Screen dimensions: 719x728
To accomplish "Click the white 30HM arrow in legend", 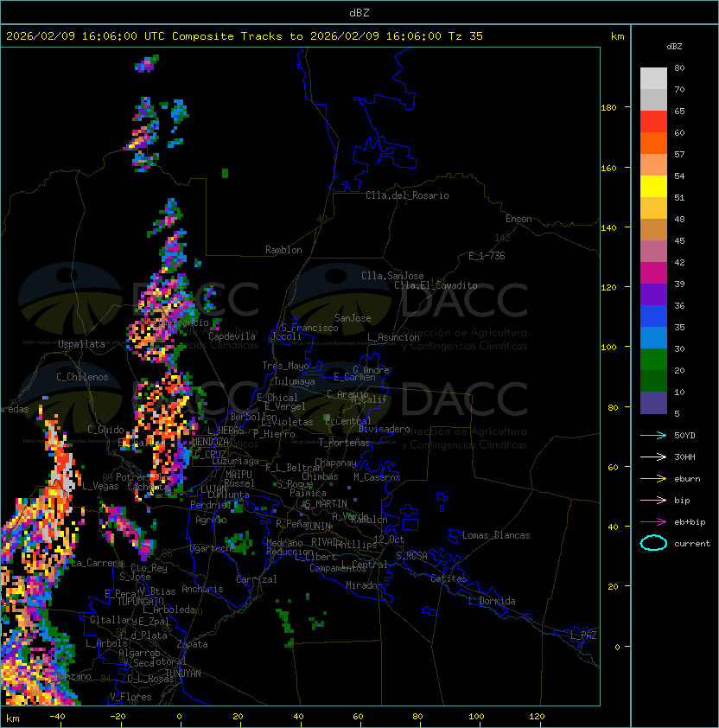I will click(653, 457).
